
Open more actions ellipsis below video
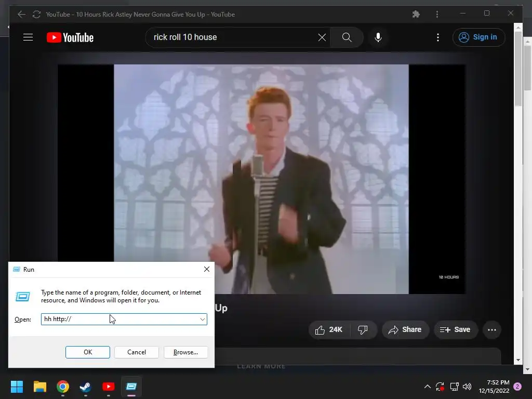tap(491, 330)
